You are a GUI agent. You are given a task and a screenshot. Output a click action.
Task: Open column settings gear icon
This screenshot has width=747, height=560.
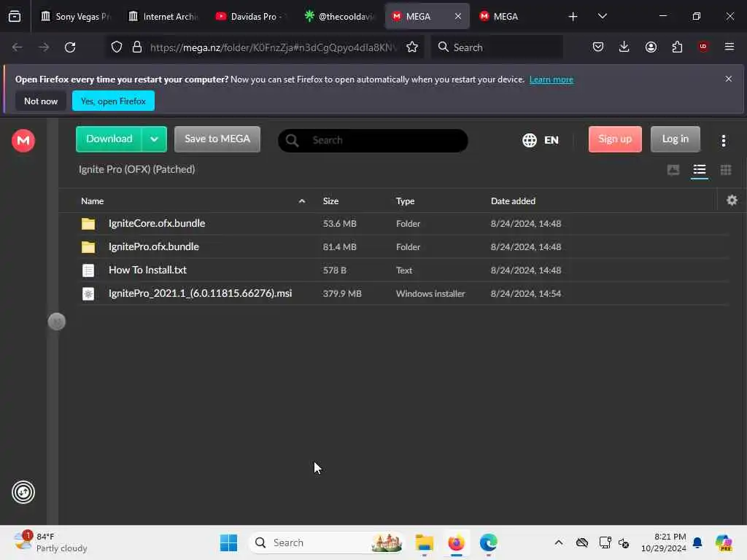coord(732,201)
